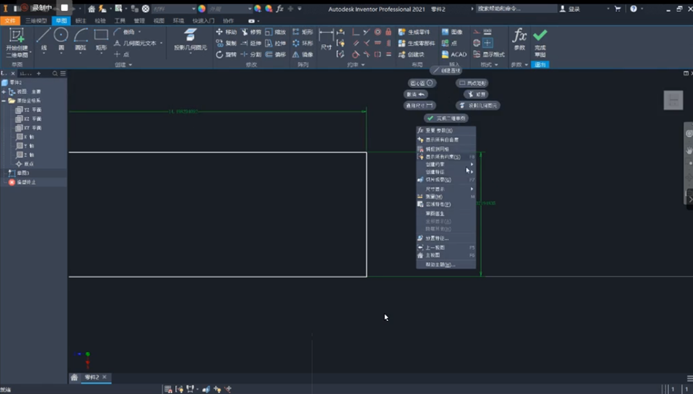Select the Line (线) sketch tool
The height and width of the screenshot is (394, 693).
[43, 40]
